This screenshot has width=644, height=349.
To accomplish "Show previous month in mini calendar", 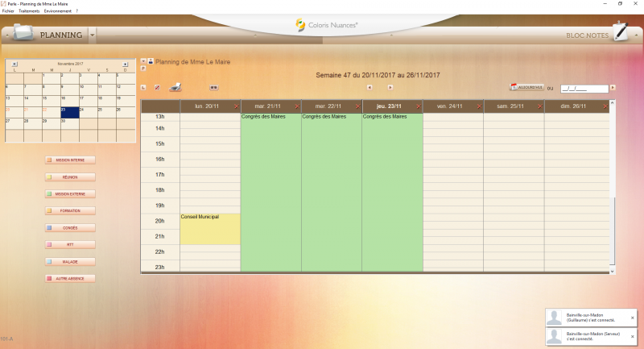I will click(14, 64).
